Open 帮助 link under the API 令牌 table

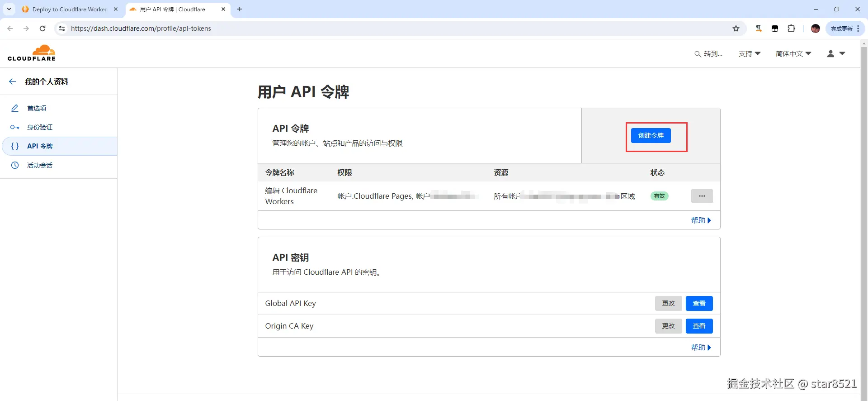[x=701, y=220]
